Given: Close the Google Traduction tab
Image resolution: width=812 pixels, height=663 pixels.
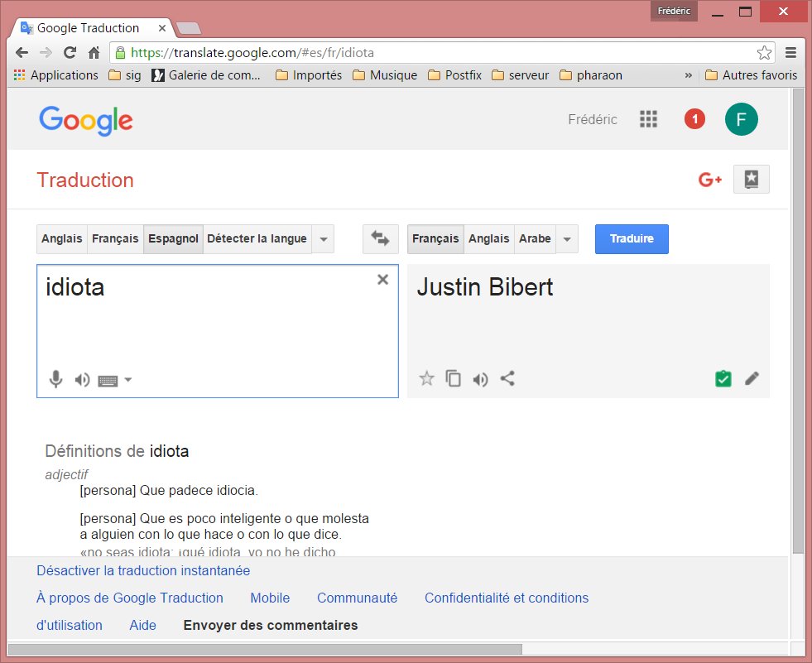Looking at the screenshot, I should click(x=162, y=28).
